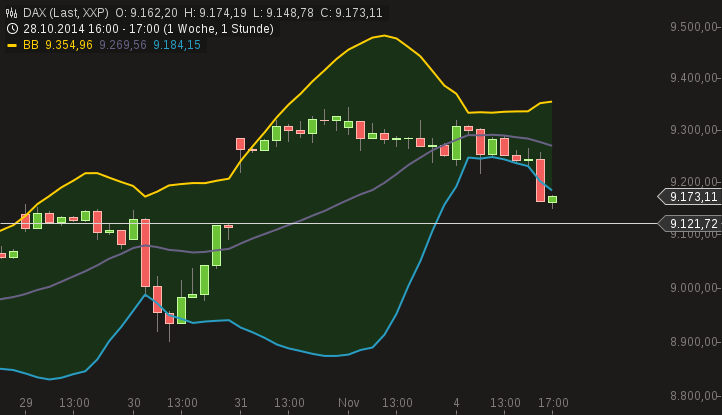This screenshot has width=722, height=415.
Task: Click the 9.000,00 price axis label
Action: [694, 288]
